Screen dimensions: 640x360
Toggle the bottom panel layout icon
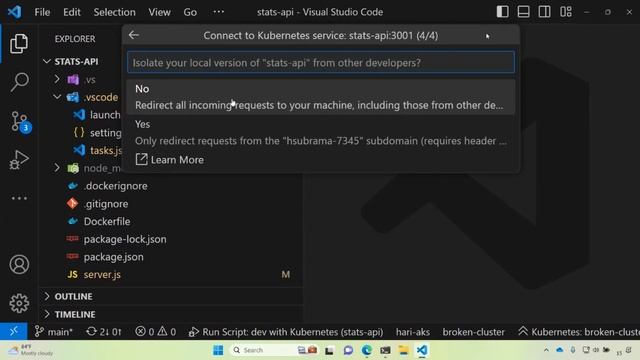click(x=523, y=12)
